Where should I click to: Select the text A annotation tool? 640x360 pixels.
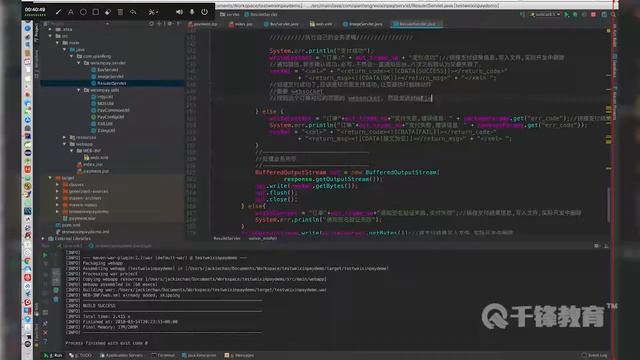(71, 12)
